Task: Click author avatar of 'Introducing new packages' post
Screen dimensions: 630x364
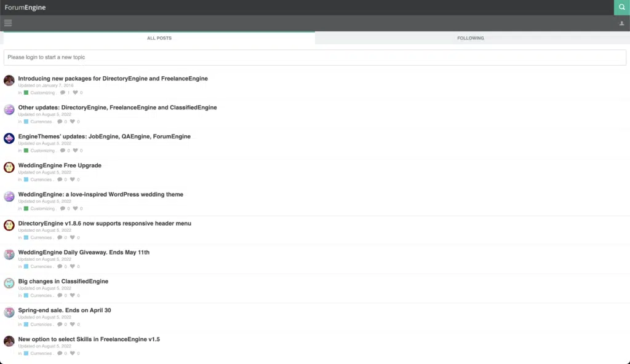Action: click(9, 81)
